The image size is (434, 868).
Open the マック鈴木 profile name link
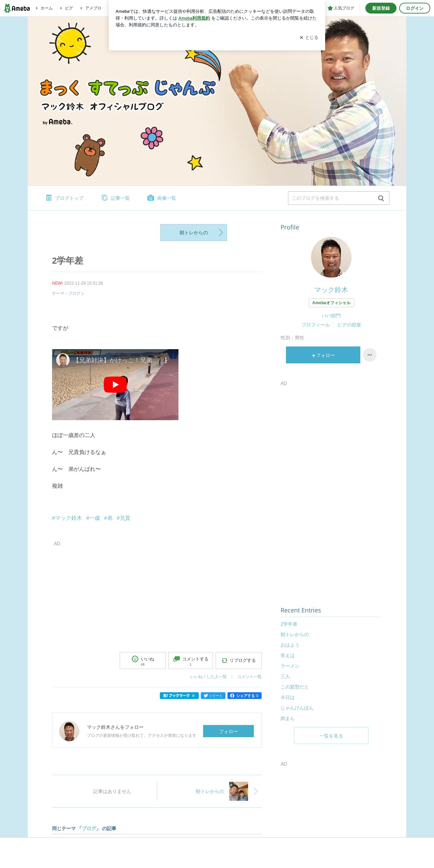click(331, 290)
